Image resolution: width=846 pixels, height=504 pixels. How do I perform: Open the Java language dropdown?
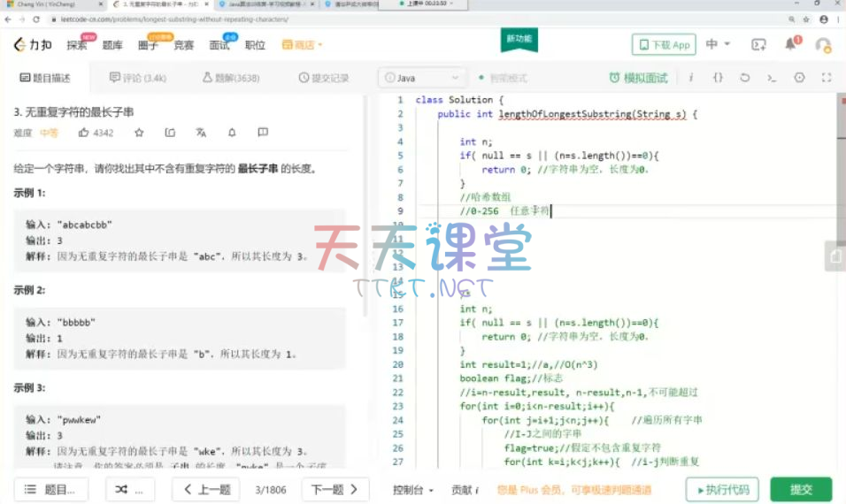[422, 78]
